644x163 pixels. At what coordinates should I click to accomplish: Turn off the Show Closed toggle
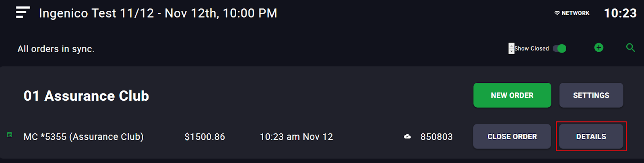coord(559,49)
